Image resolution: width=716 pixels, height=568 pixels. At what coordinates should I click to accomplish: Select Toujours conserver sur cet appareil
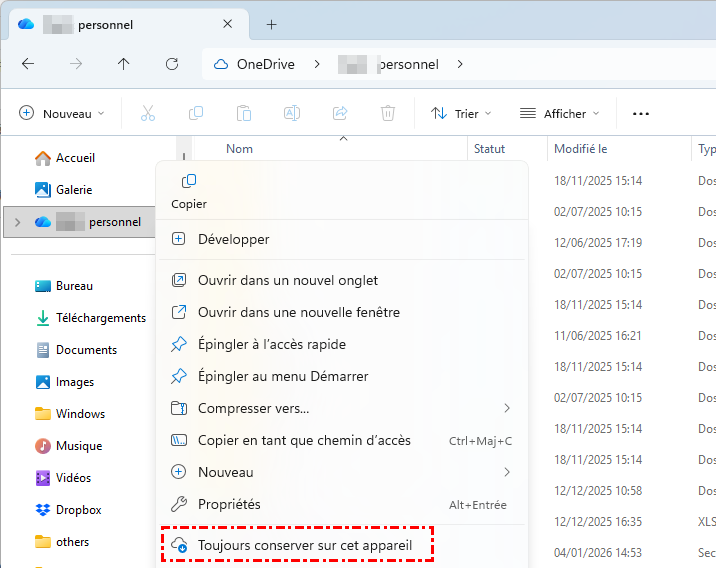(305, 545)
